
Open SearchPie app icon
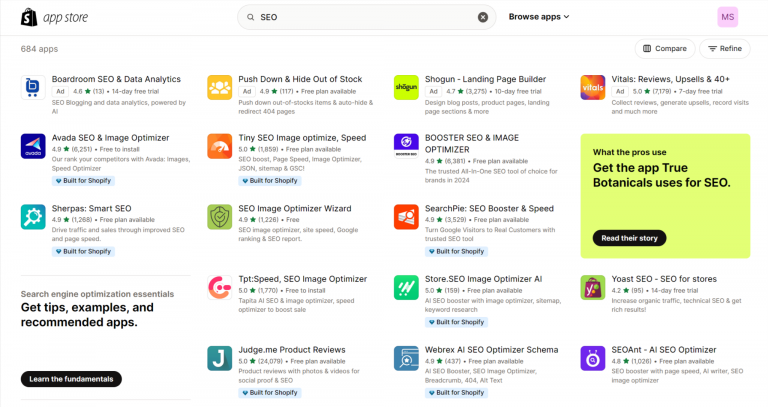click(406, 216)
